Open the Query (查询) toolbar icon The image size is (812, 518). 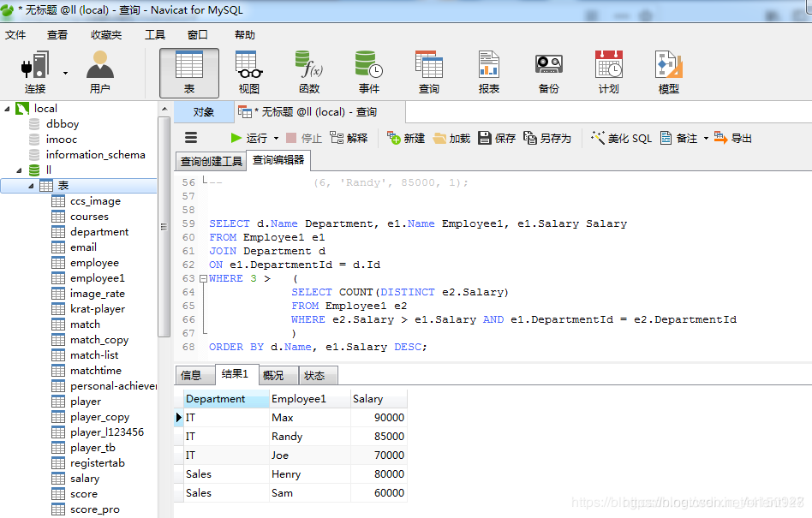[x=429, y=73]
